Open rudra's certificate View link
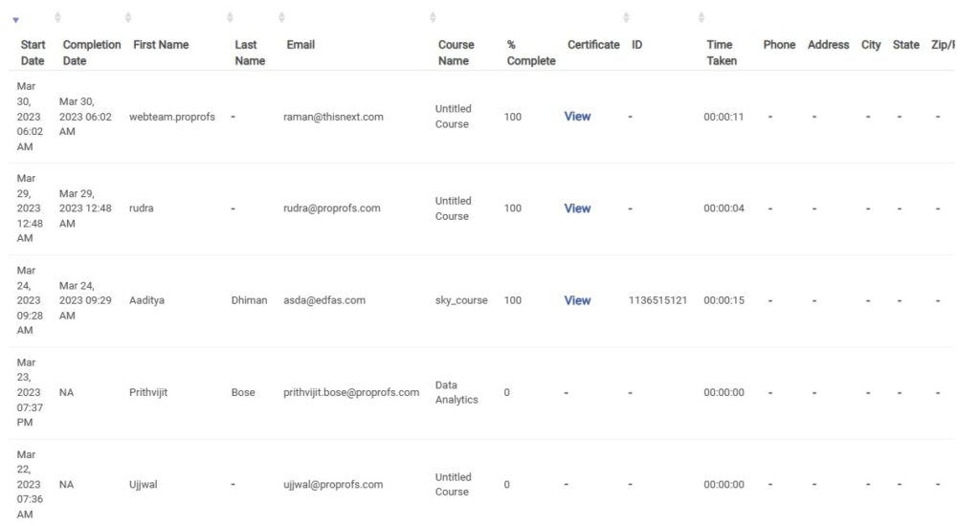The width and height of the screenshot is (980, 526). (577, 208)
